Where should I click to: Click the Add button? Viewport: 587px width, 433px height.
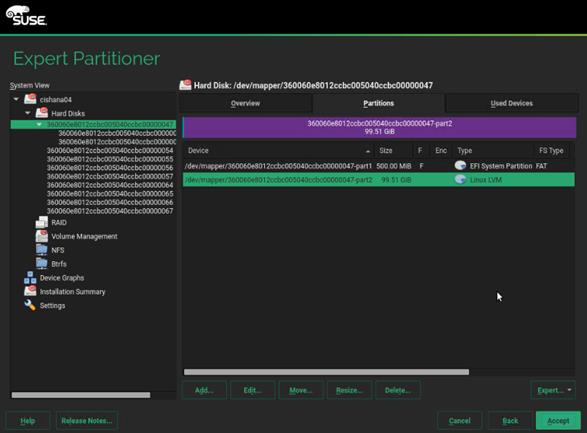click(x=204, y=390)
